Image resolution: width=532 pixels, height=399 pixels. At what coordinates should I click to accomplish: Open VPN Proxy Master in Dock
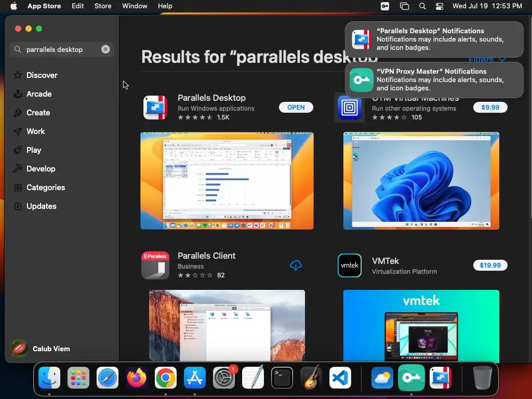click(411, 378)
